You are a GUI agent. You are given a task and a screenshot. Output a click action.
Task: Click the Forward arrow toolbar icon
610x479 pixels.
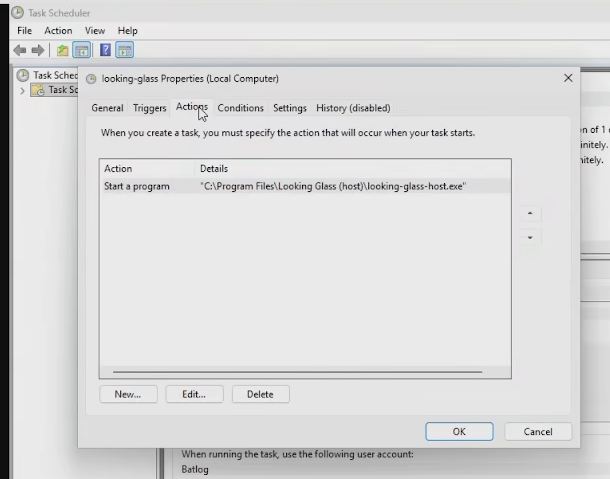click(x=38, y=50)
